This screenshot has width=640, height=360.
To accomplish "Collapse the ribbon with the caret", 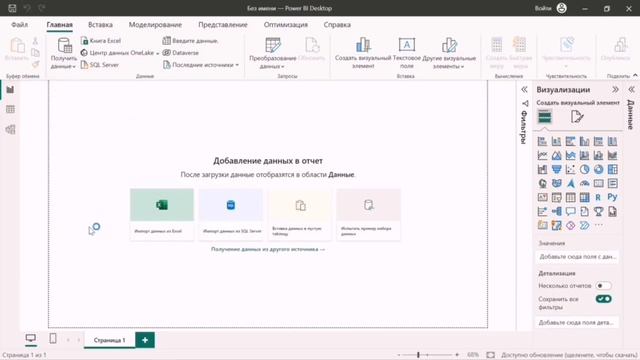I will coord(635,76).
